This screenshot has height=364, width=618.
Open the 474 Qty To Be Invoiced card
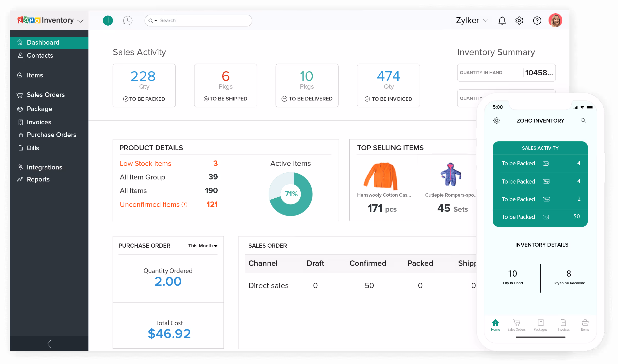pos(388,85)
